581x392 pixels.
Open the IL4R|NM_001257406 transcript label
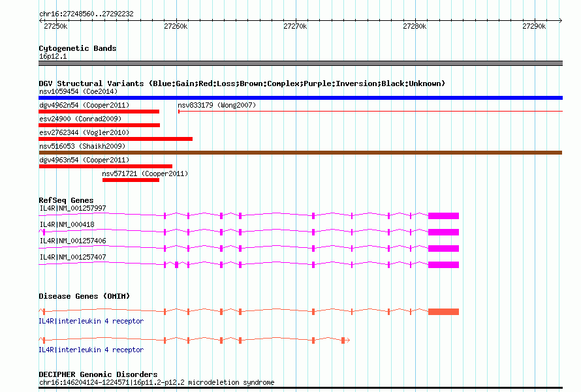72,241
